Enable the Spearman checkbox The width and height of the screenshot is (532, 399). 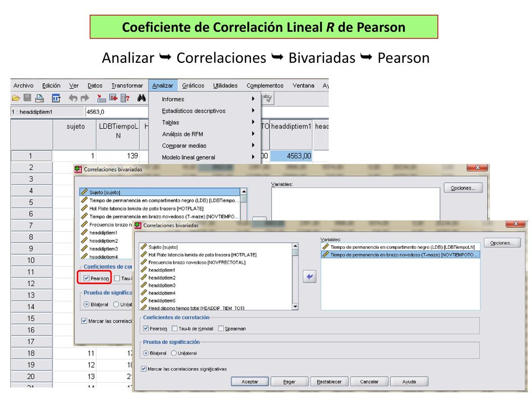click(221, 328)
